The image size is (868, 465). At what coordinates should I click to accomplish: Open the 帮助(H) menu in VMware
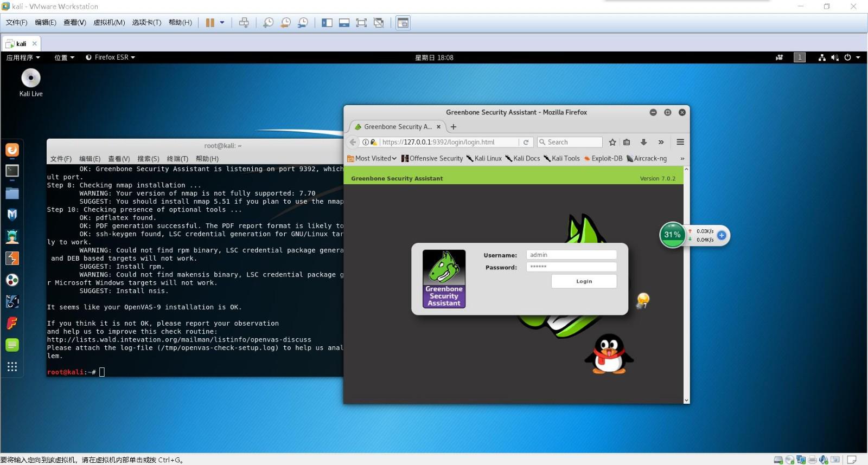(180, 22)
